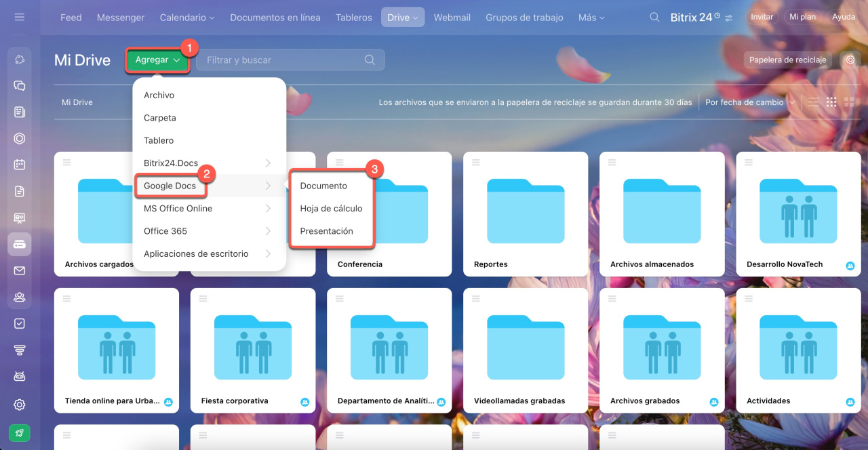Expand the Drive tab dropdown
The image size is (868, 450).
(x=403, y=18)
